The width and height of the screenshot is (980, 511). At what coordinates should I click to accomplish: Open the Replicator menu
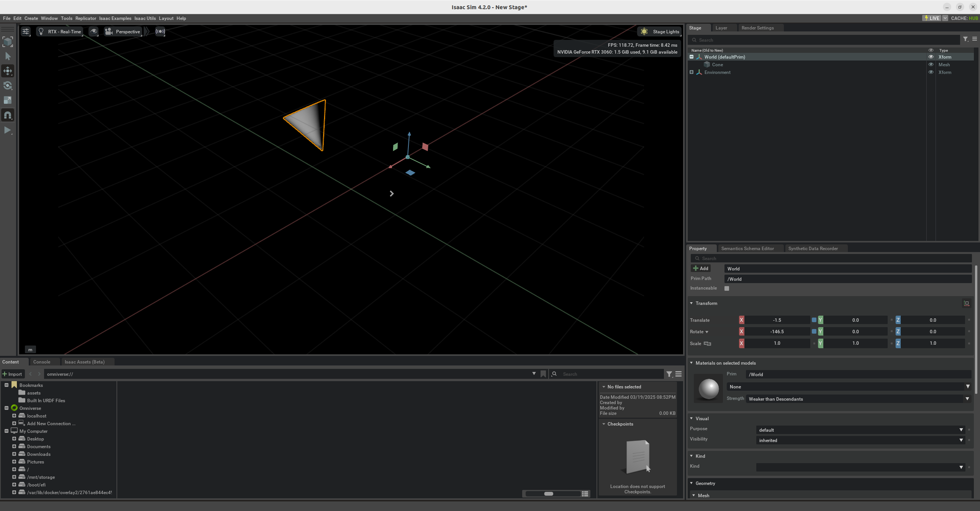click(85, 18)
